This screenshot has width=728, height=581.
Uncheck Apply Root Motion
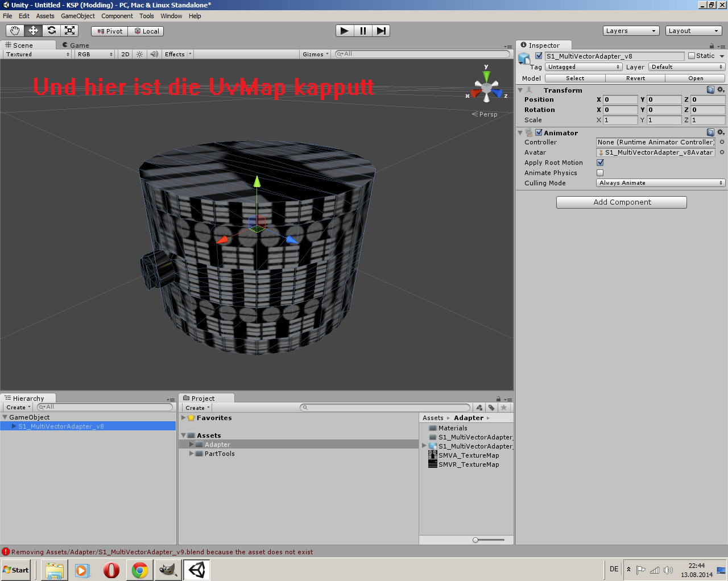click(x=600, y=163)
